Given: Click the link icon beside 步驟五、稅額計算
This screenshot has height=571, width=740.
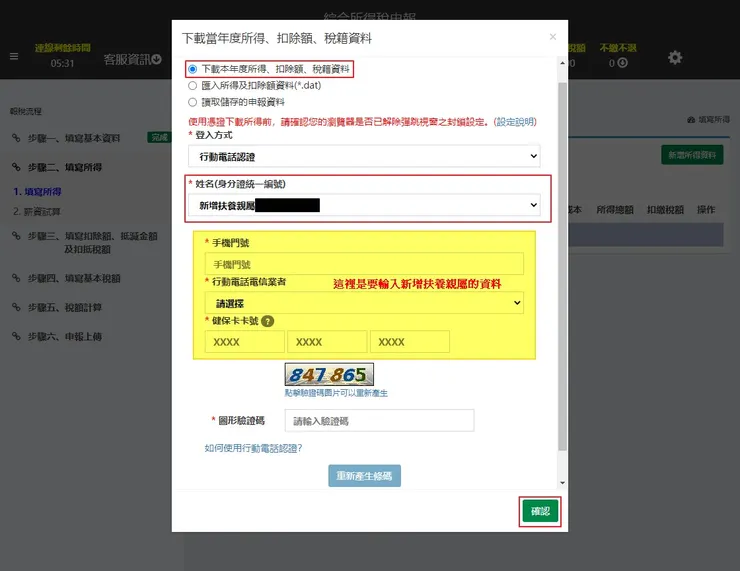Looking at the screenshot, I should [x=16, y=307].
